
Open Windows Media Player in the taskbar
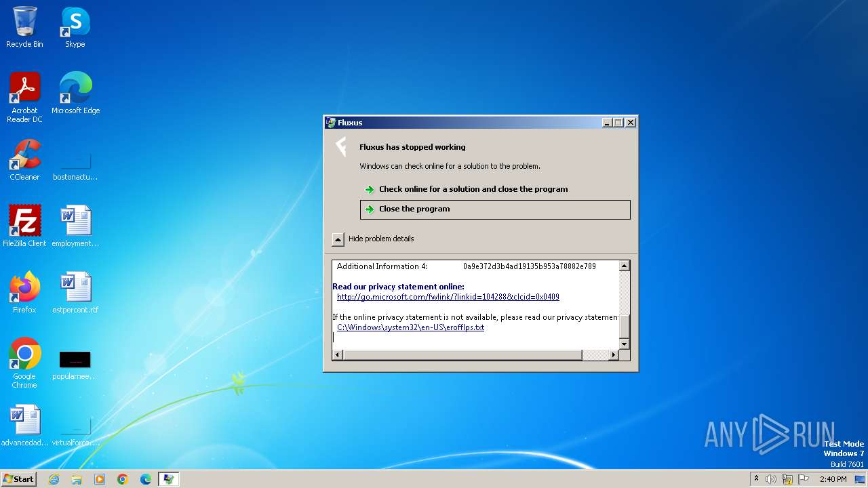(x=100, y=479)
